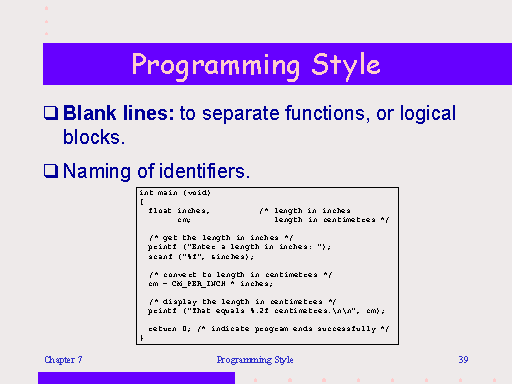Select the Naming of identifiers text

coord(156,171)
